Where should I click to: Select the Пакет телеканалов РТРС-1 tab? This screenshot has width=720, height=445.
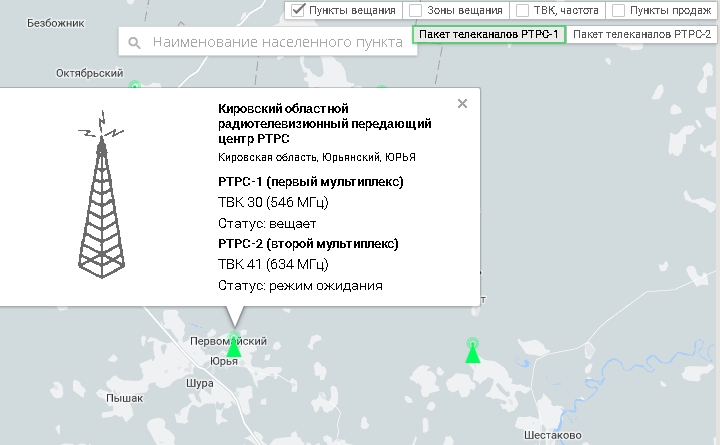(489, 34)
